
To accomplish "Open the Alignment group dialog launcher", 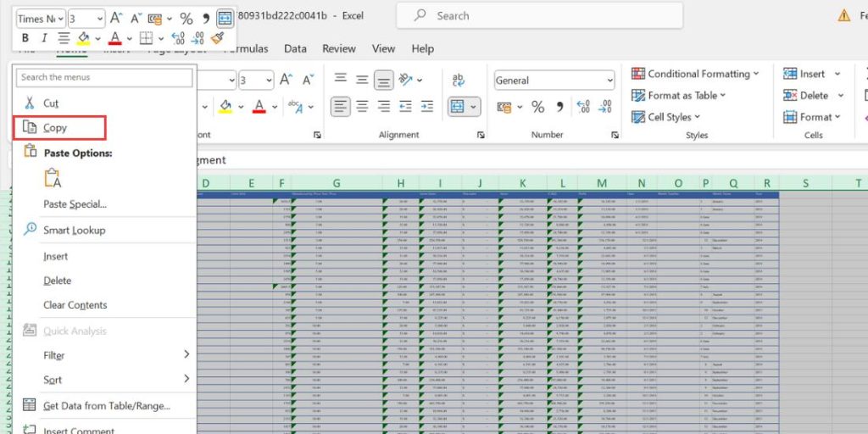I will coord(481,135).
